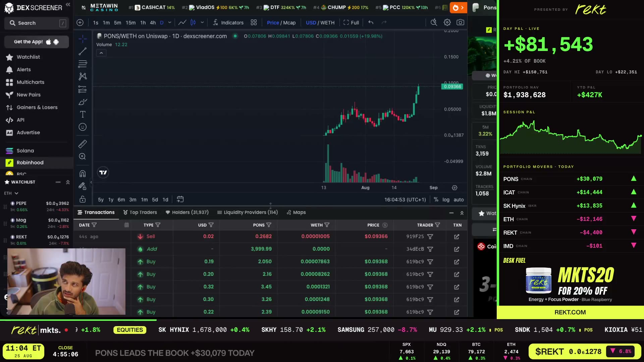This screenshot has height=362, width=644.
Task: Toggle Price / Mcap display
Action: point(281,22)
